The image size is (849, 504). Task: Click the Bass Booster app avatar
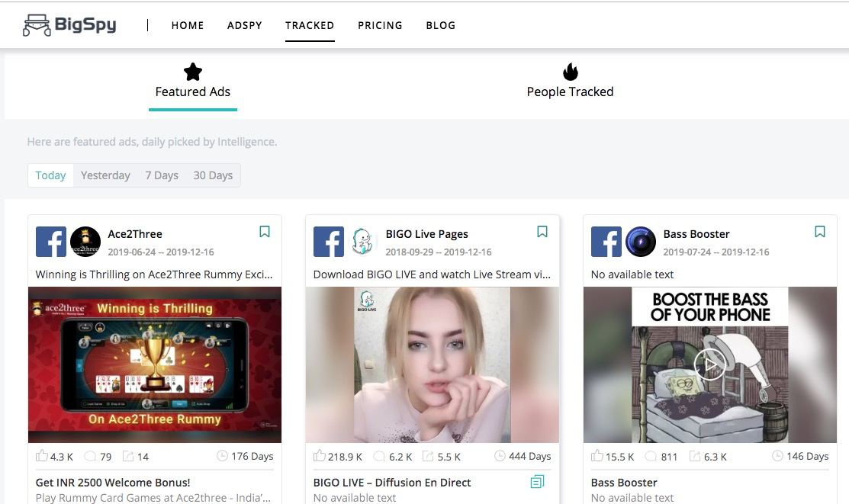640,241
